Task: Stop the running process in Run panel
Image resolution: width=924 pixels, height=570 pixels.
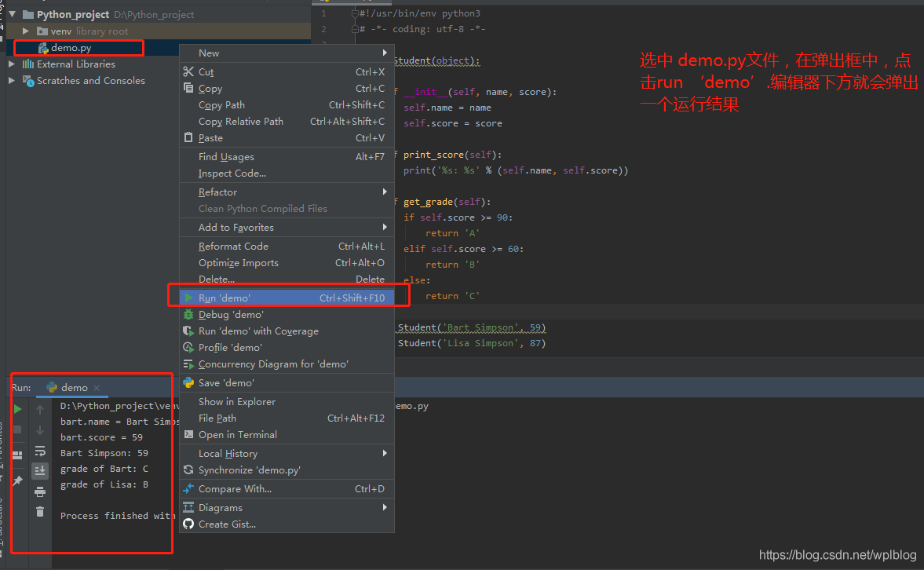Action: pos(18,429)
